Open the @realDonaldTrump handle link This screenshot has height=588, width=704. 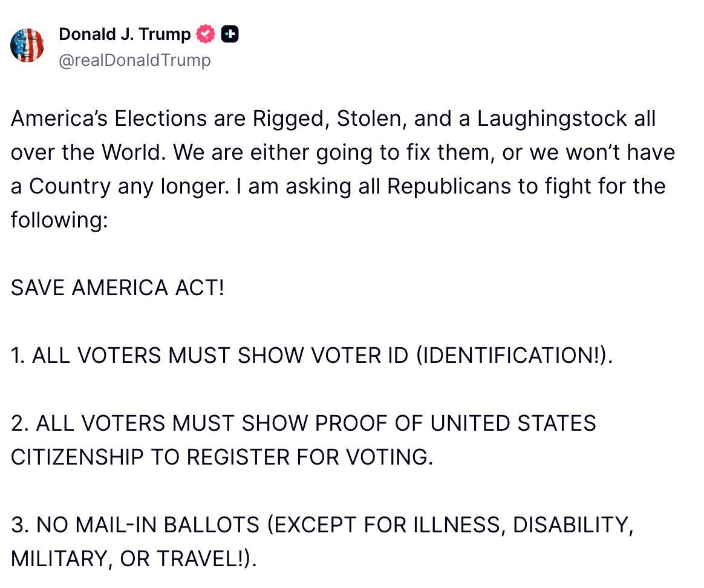tap(134, 60)
